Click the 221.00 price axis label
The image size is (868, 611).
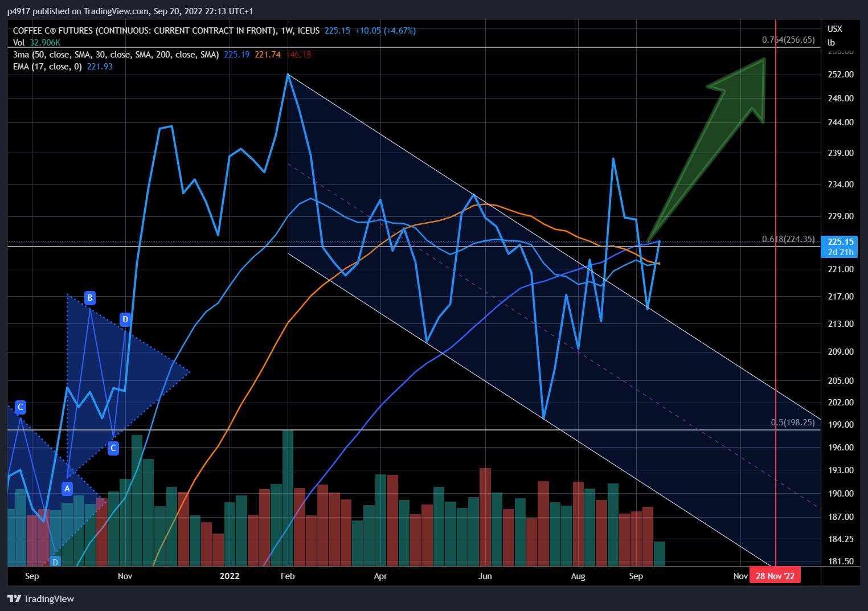pos(841,269)
